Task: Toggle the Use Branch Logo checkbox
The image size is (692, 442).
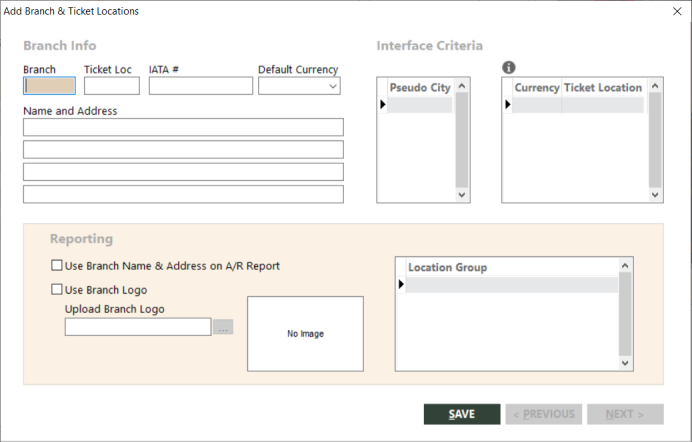Action: 56,289
